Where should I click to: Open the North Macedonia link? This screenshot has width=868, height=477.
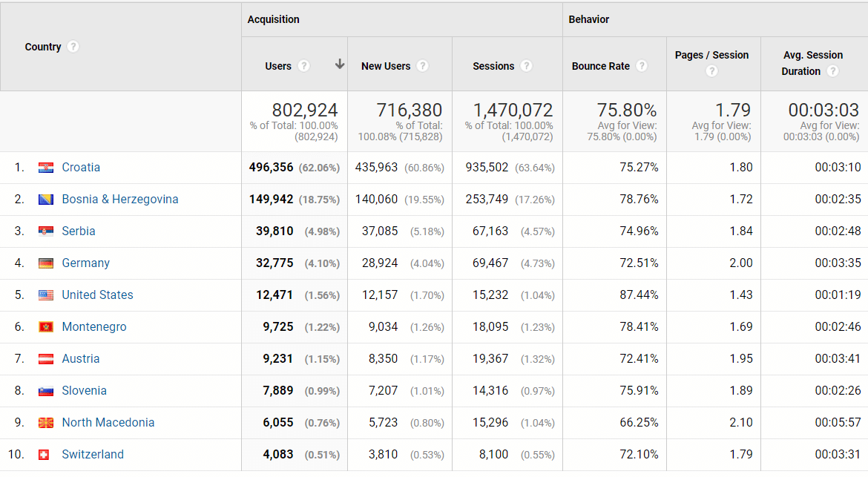pyautogui.click(x=108, y=423)
